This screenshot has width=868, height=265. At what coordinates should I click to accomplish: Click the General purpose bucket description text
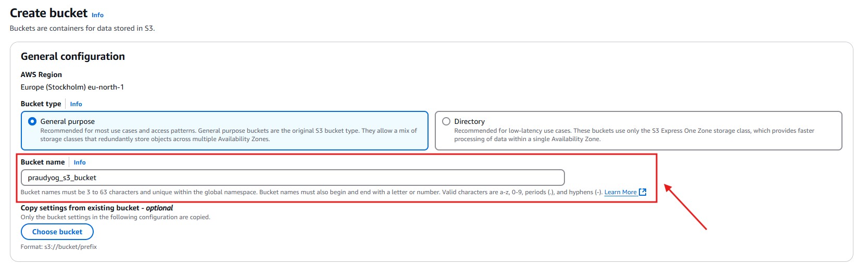coord(228,135)
